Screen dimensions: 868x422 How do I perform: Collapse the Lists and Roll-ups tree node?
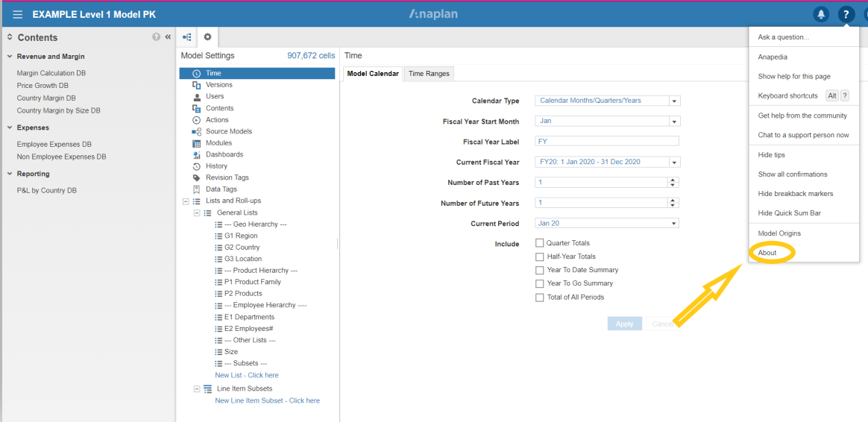186,201
